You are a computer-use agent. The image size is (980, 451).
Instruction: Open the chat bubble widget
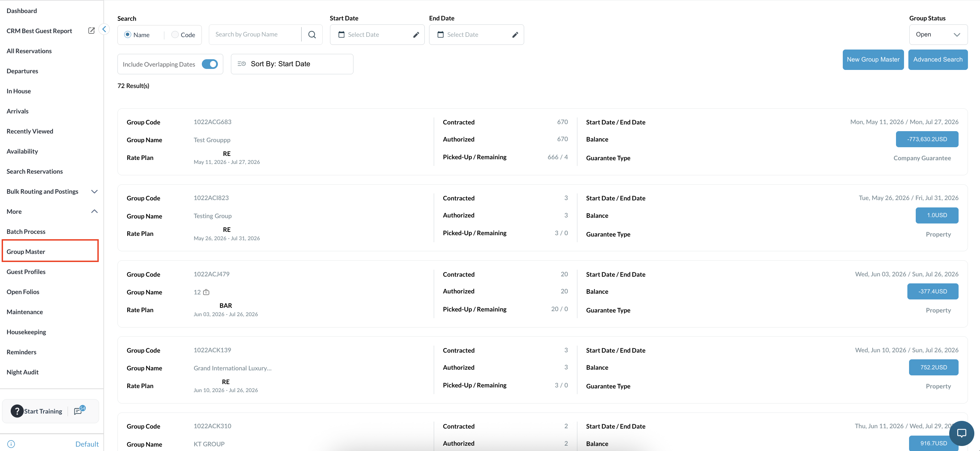961,433
